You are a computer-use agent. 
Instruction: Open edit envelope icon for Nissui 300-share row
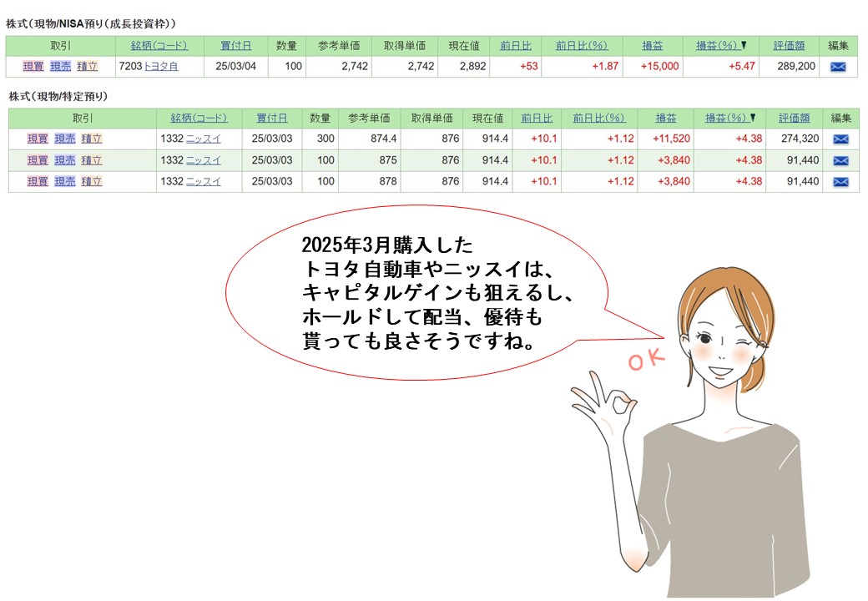[840, 139]
